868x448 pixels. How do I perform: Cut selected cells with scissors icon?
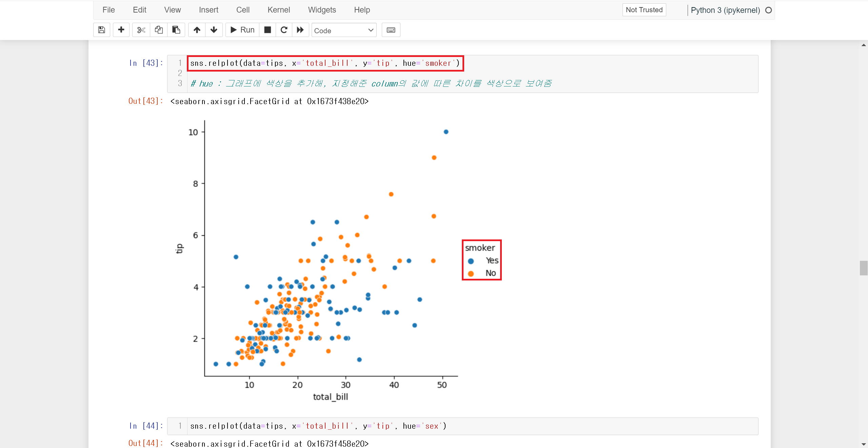pyautogui.click(x=141, y=30)
